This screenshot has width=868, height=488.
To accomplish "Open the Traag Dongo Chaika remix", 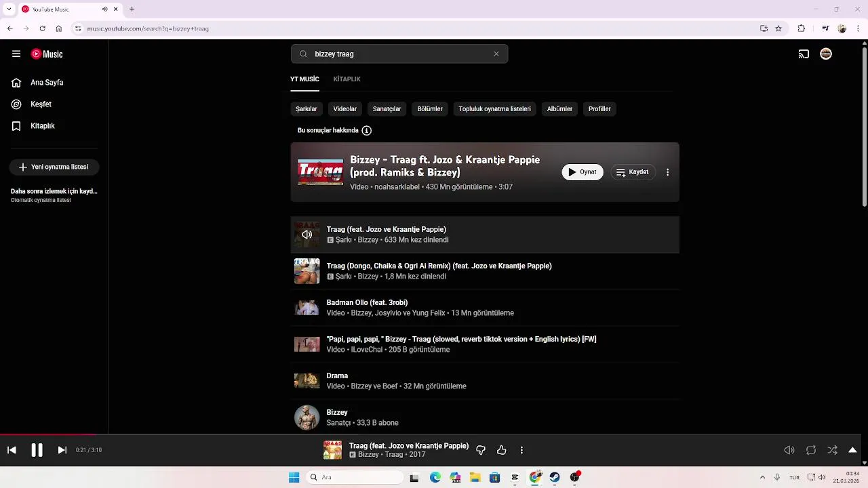I will 485,271.
